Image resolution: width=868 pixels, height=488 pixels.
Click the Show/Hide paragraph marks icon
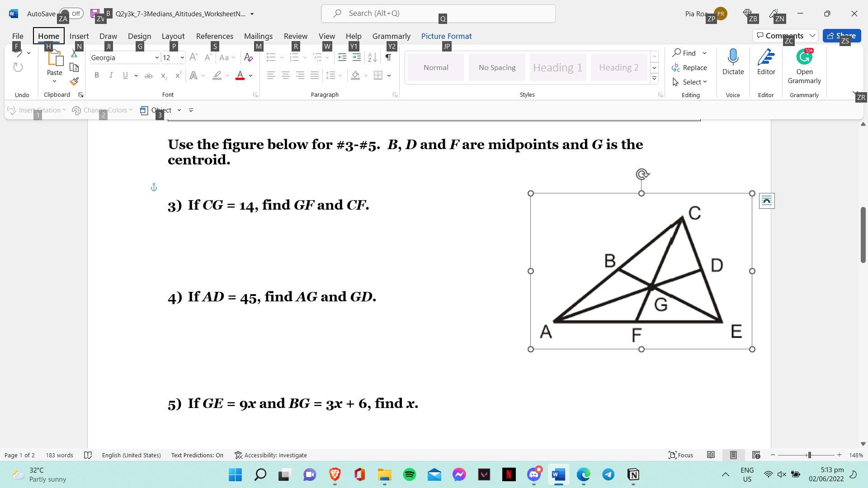point(388,57)
